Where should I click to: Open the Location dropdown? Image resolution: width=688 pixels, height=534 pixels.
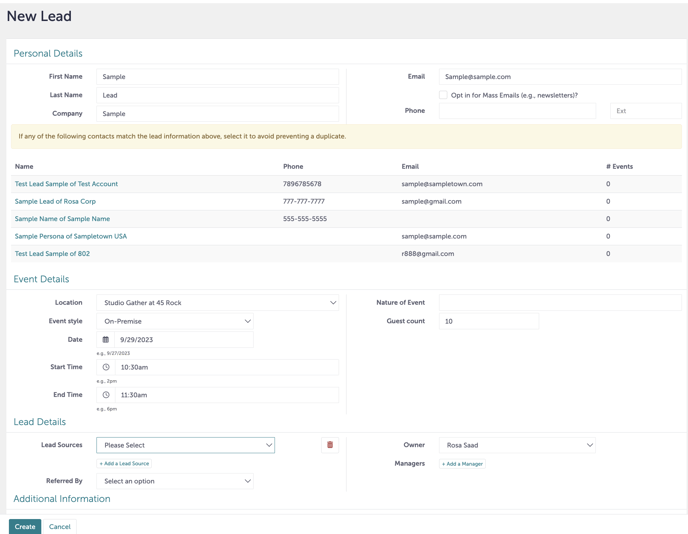[218, 302]
